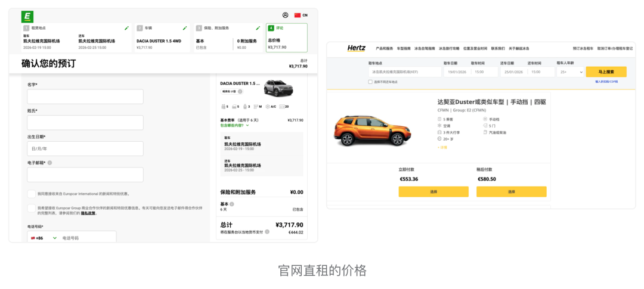
Task: Click the 马上搜索 search button
Action: click(606, 72)
